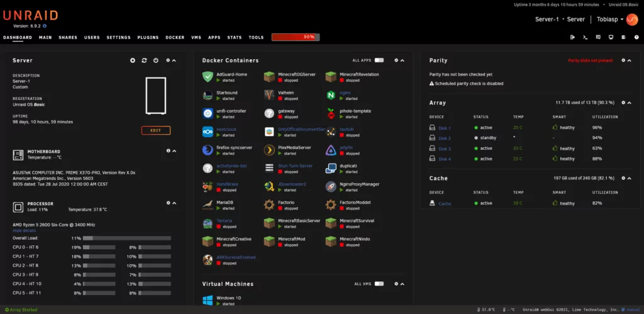Click the Server stop array icon
Screen dimensions: 644x314
pyautogui.click(x=133, y=60)
